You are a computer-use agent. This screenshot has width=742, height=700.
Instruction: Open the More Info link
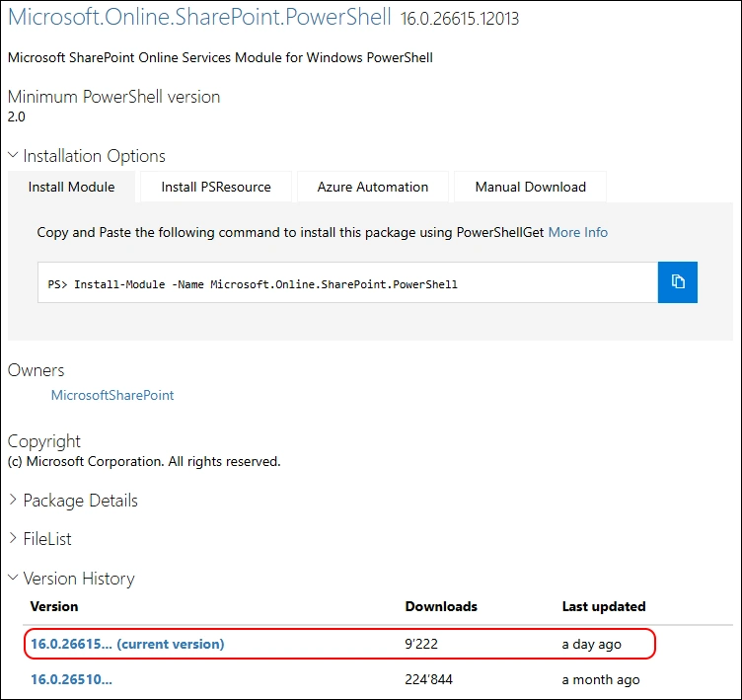coord(578,233)
